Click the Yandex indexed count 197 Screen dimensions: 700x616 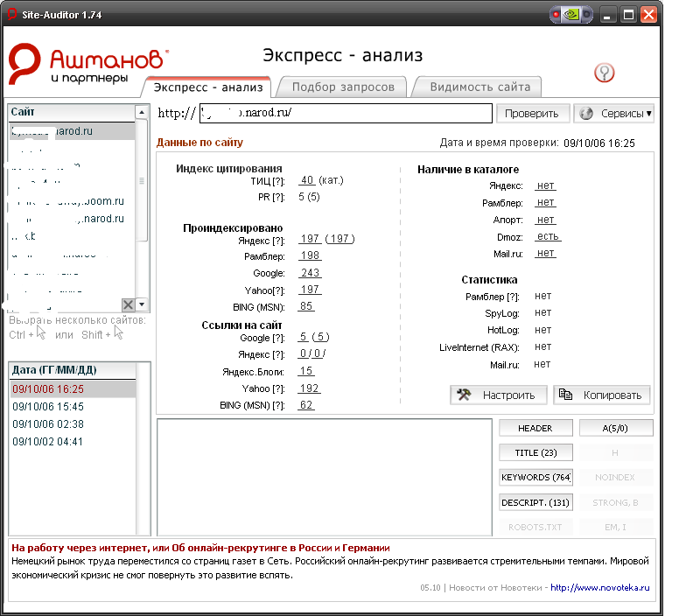click(310, 239)
